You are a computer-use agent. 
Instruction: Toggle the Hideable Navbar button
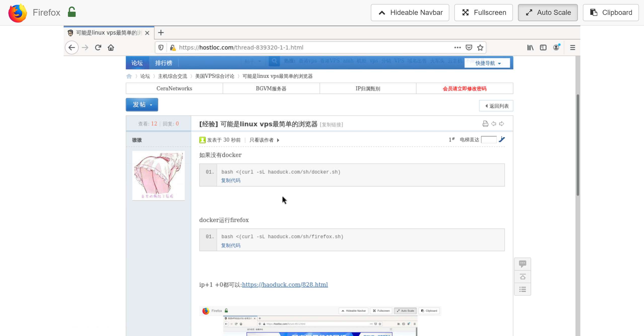410,13
